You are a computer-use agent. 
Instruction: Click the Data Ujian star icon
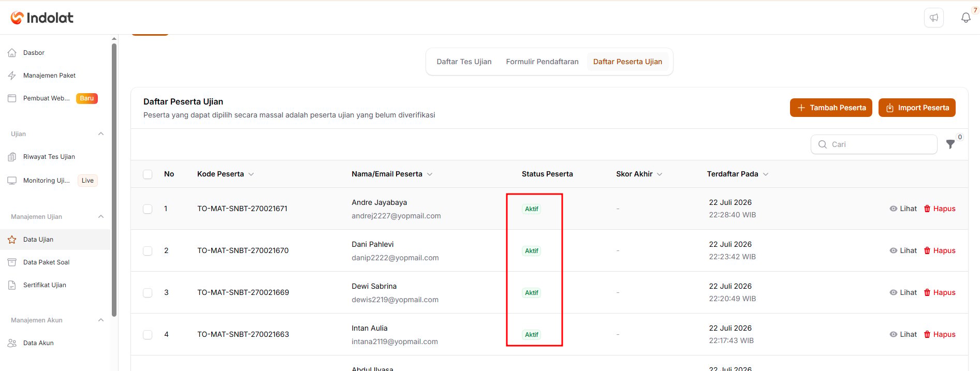click(12, 240)
